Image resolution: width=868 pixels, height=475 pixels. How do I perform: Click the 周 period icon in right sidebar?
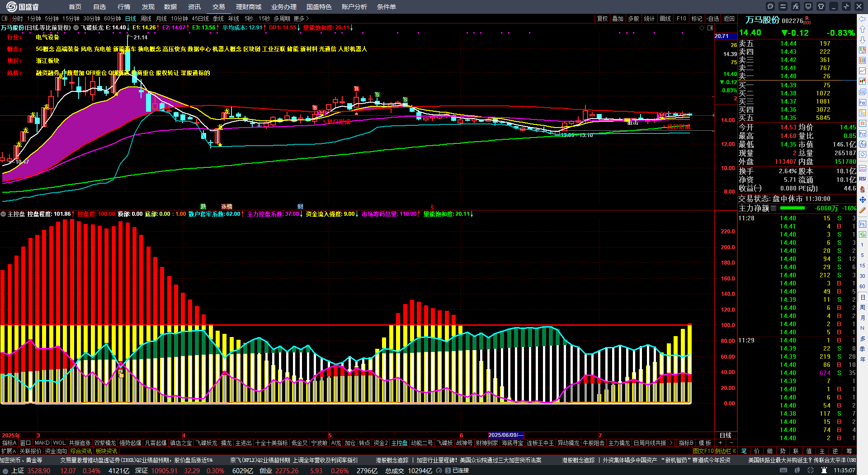pos(863,308)
